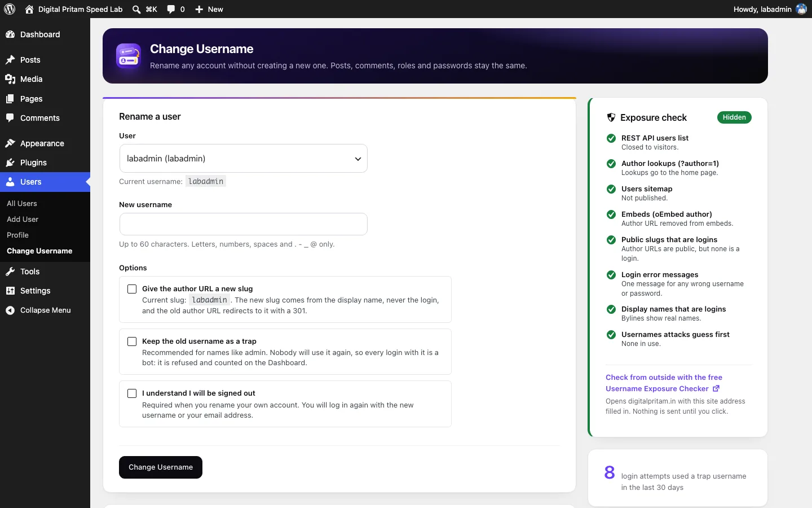The height and width of the screenshot is (508, 812).
Task: Click the comments bubble in admin bar
Action: coord(171,9)
